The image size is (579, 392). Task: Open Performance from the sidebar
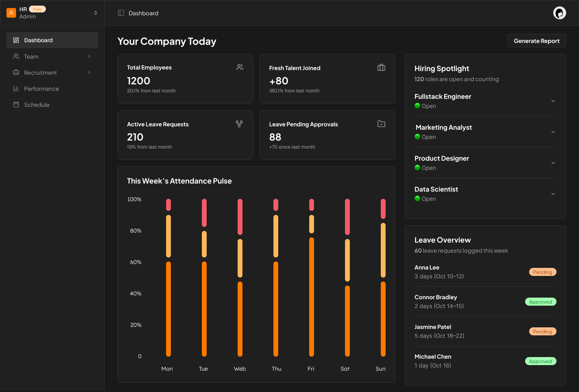(x=41, y=89)
